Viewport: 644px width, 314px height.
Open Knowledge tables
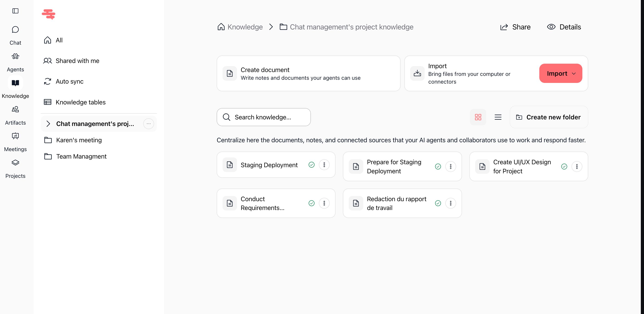tap(99, 102)
